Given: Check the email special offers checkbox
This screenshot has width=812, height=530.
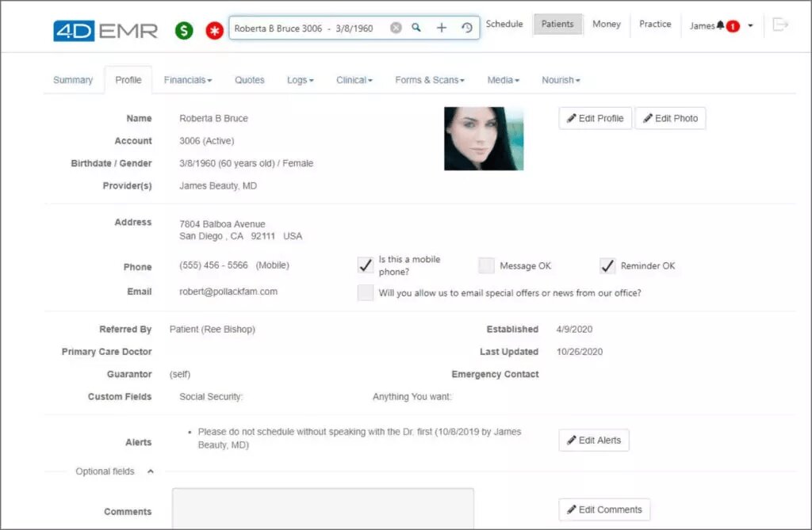Looking at the screenshot, I should 366,292.
